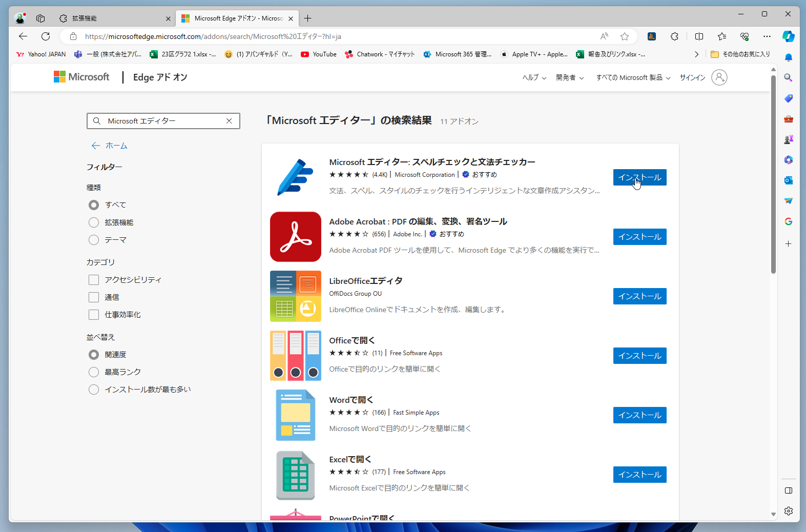This screenshot has height=532, width=806.
Task: Install the Excelで開く extension
Action: (639, 475)
